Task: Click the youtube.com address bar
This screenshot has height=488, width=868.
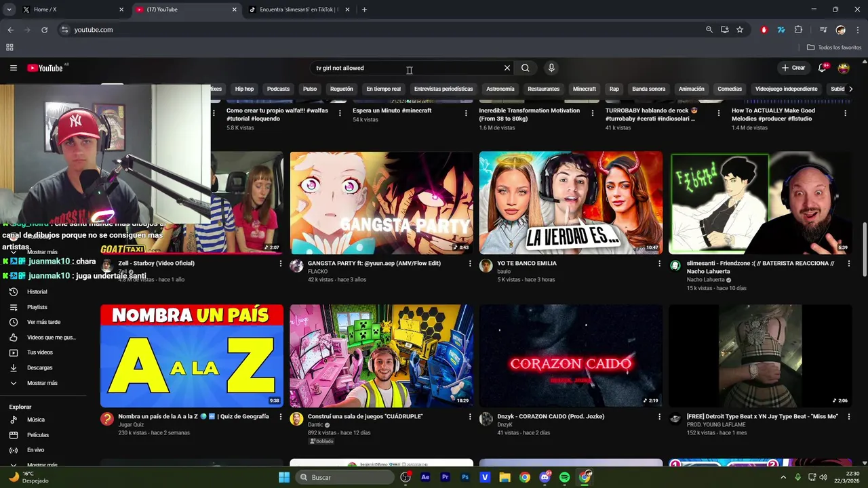Action: [380, 30]
